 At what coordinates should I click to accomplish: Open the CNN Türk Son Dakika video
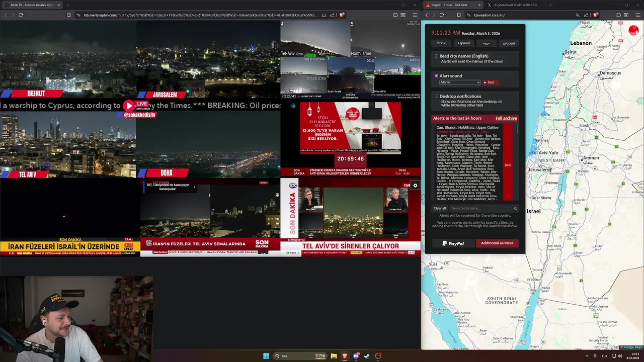pos(70,217)
